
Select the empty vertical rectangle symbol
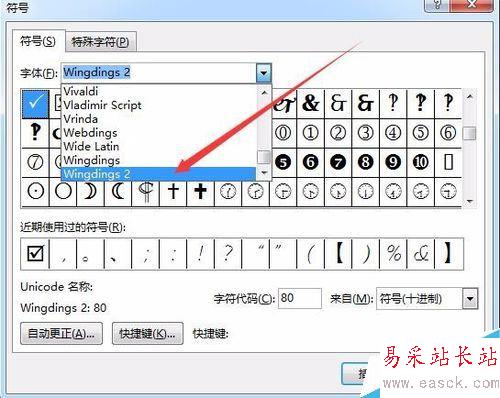[448, 163]
